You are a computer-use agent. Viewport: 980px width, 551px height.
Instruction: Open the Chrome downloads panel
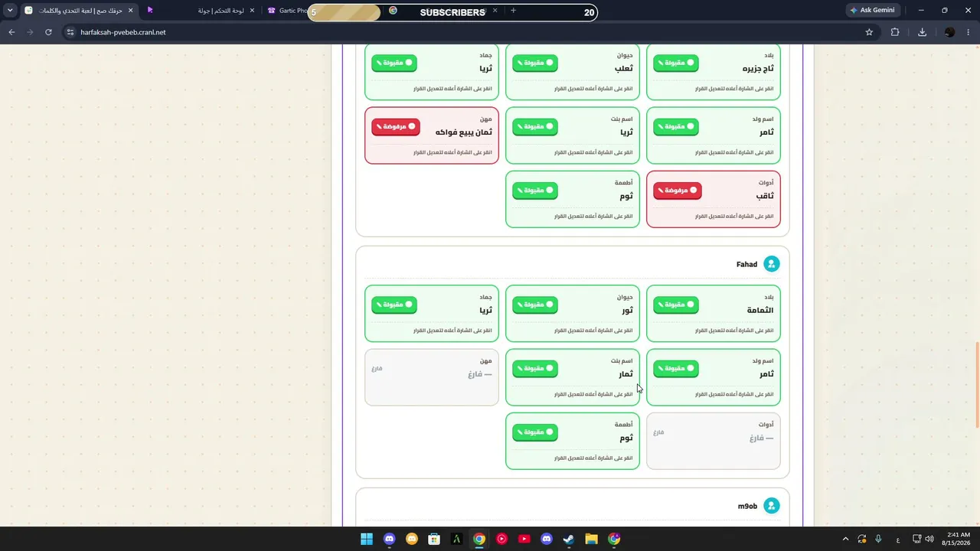(922, 32)
